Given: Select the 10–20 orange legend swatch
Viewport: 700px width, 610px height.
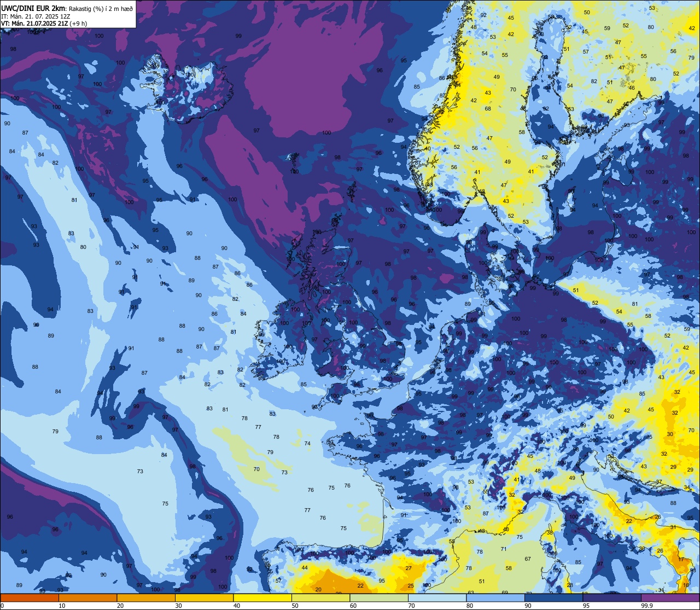Looking at the screenshot, I should [x=87, y=597].
